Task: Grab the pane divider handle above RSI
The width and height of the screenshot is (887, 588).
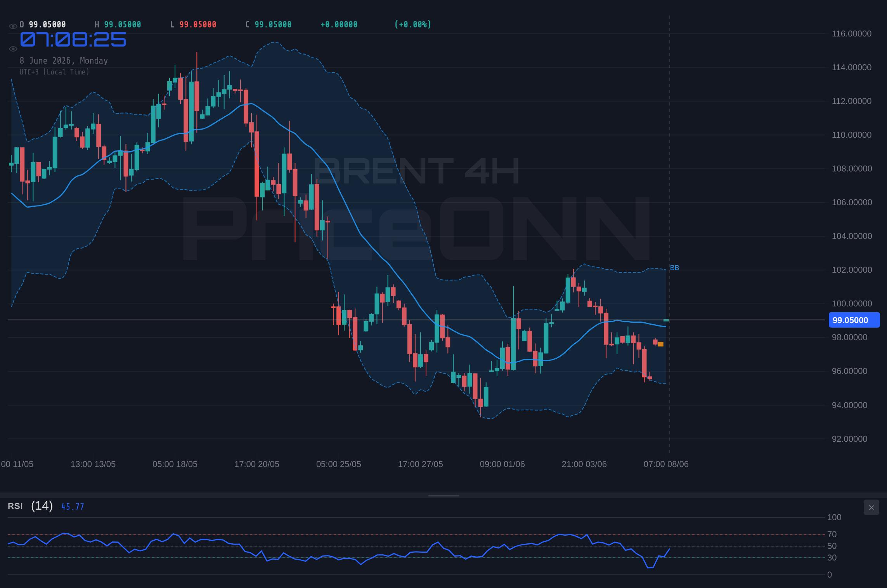Action: pos(443,495)
